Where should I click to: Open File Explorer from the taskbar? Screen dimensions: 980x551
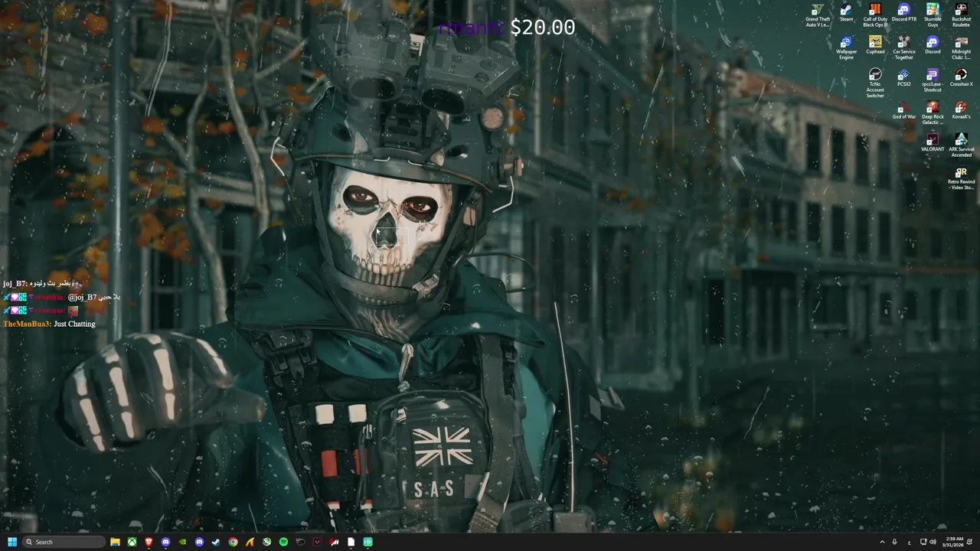coord(115,542)
